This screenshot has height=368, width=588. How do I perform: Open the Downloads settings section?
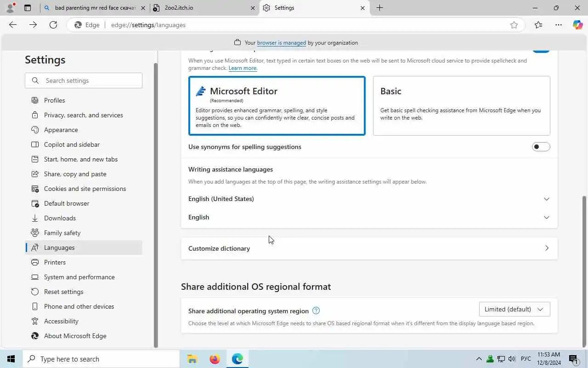coord(84,218)
